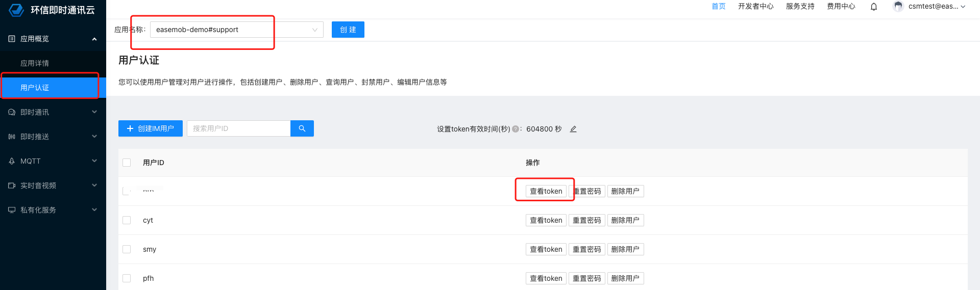Image resolution: width=980 pixels, height=290 pixels.
Task: Delete the first listed user
Action: [625, 191]
